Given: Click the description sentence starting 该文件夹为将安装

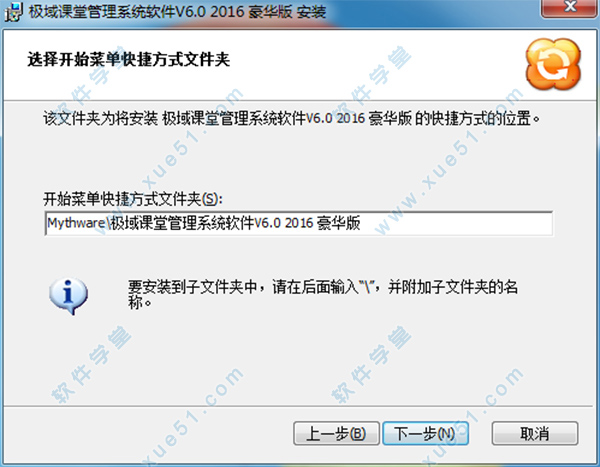Looking at the screenshot, I should pyautogui.click(x=291, y=118).
